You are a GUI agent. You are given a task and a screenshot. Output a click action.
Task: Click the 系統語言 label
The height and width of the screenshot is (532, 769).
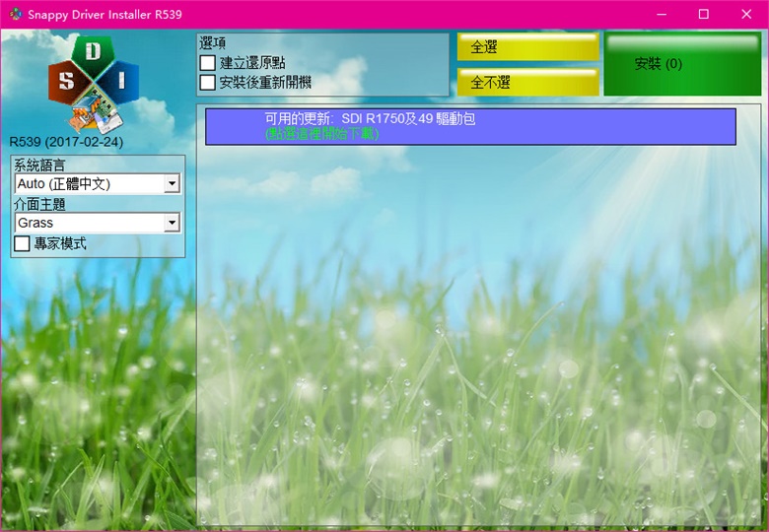[39, 166]
